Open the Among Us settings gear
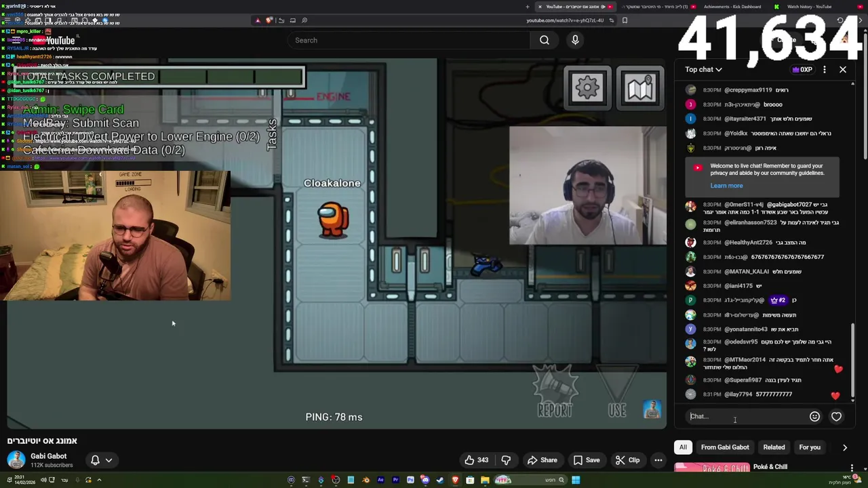 pos(587,87)
